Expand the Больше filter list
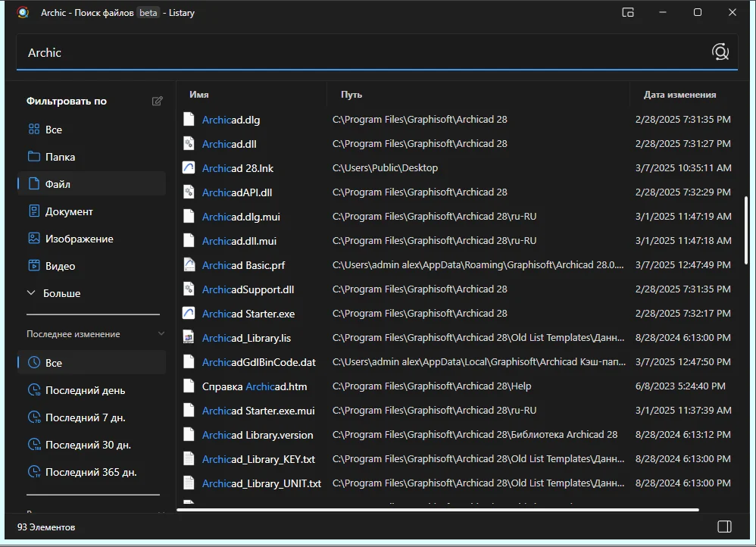Screen dimensions: 756x547 tap(61, 293)
